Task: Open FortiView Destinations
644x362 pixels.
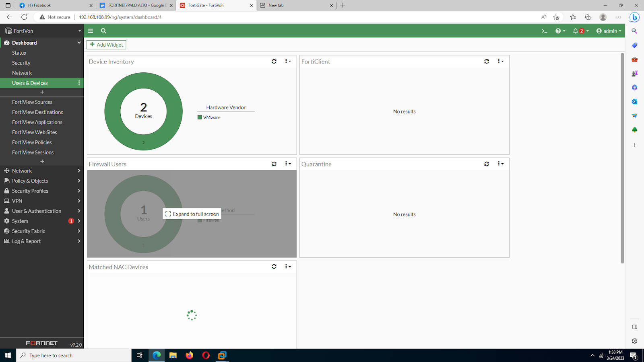Action: tap(37, 112)
